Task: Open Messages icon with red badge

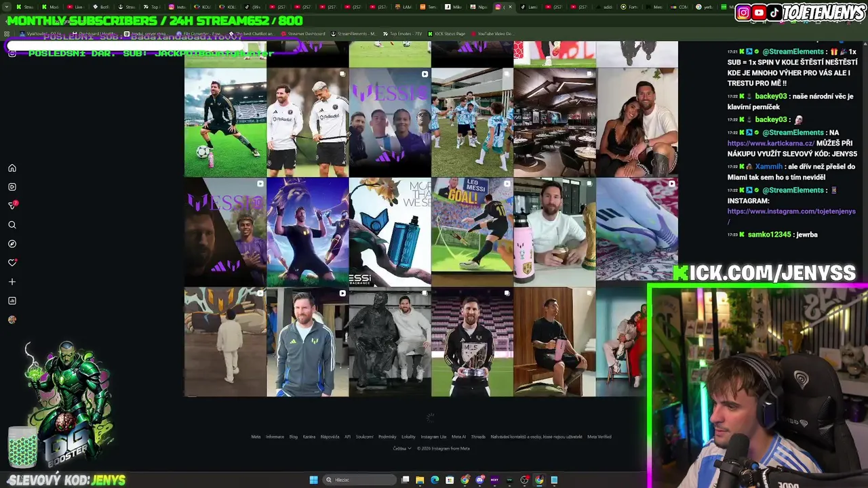Action: [x=12, y=205]
